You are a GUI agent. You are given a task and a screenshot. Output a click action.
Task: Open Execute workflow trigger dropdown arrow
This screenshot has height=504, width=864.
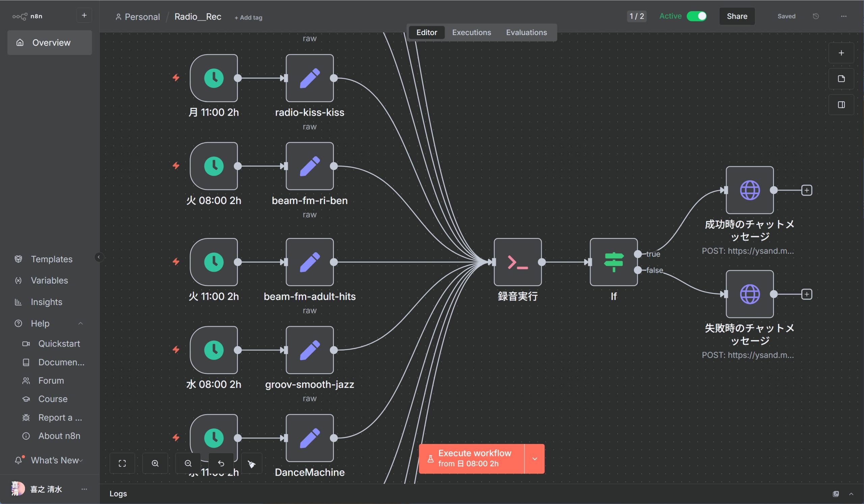(535, 458)
